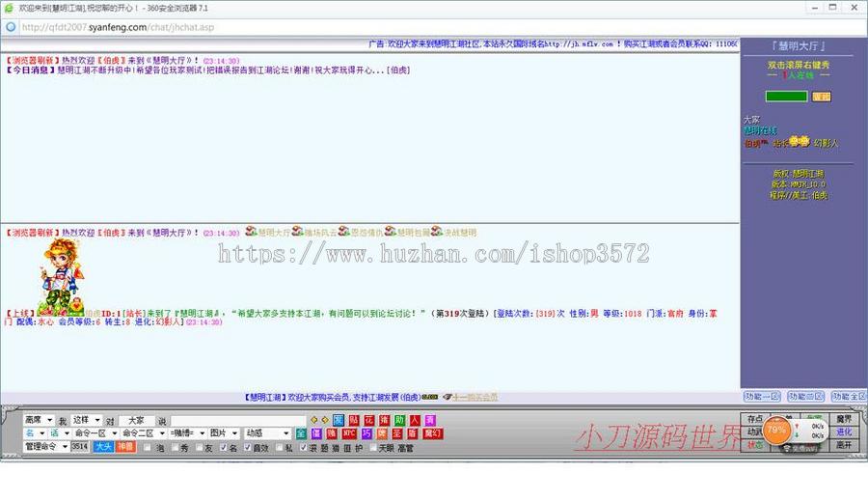Click the 大家 recipient field
This screenshot has width=868, height=502.
[136, 421]
